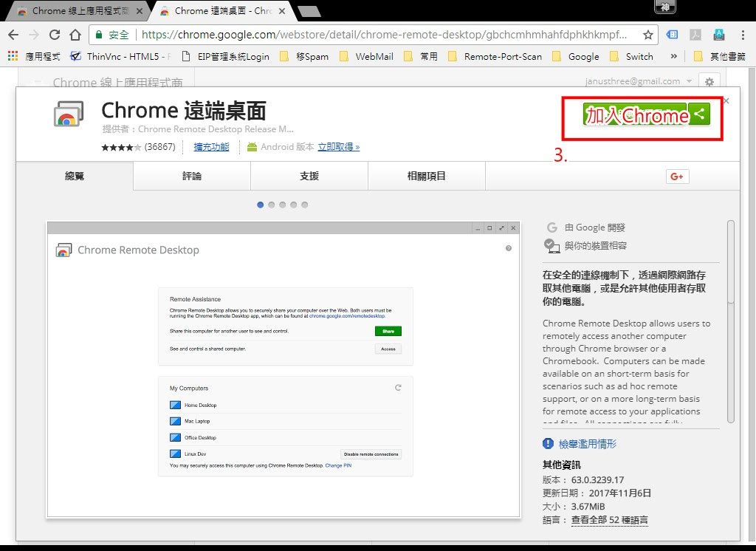Select the fourth screenshot carousel dot
Viewport: 756px width, 551px height.
pos(294,205)
